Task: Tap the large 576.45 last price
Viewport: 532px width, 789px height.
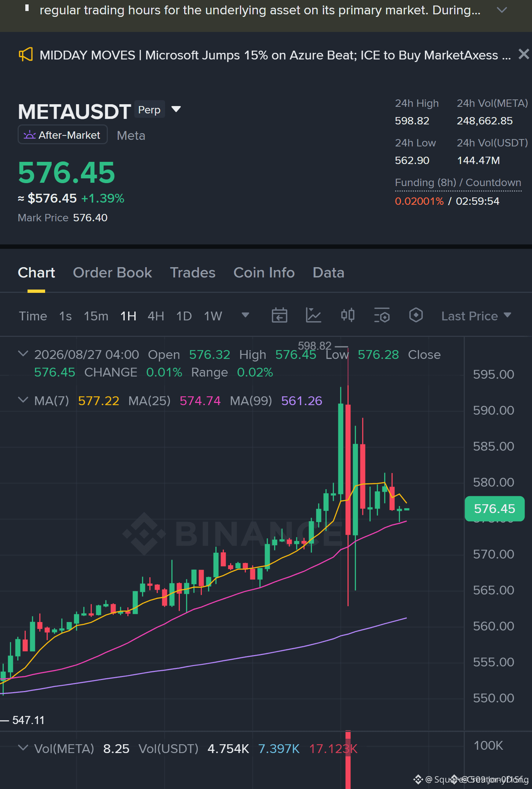Action: (66, 172)
